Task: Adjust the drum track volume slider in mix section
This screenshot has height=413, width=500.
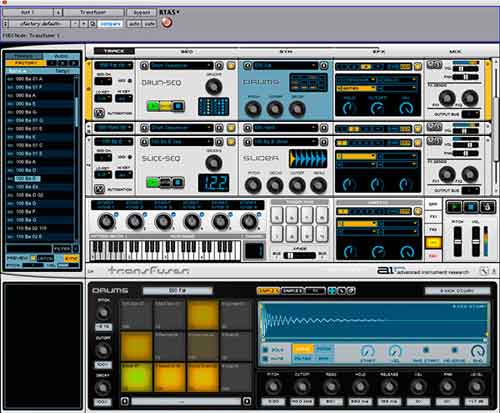Action: coord(465,69)
